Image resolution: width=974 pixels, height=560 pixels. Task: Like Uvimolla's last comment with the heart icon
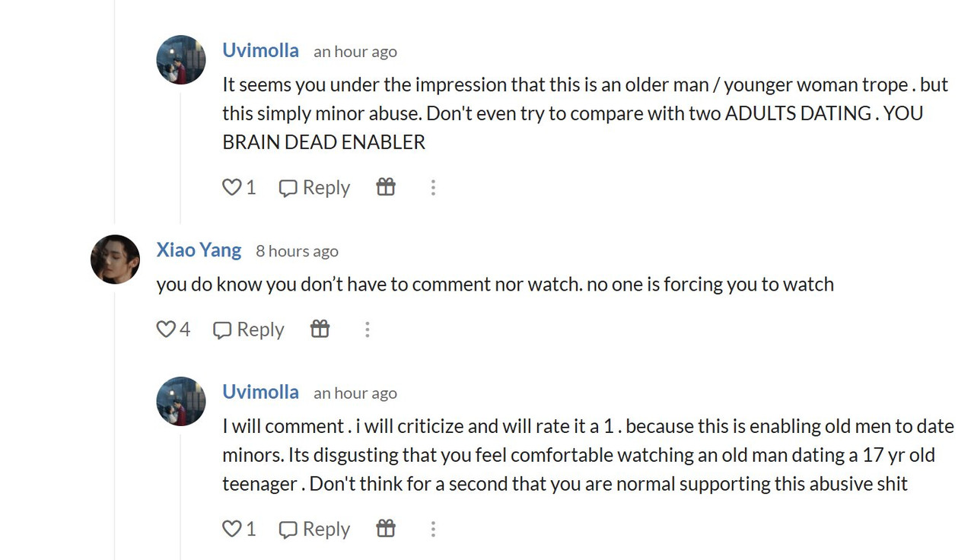pyautogui.click(x=231, y=529)
